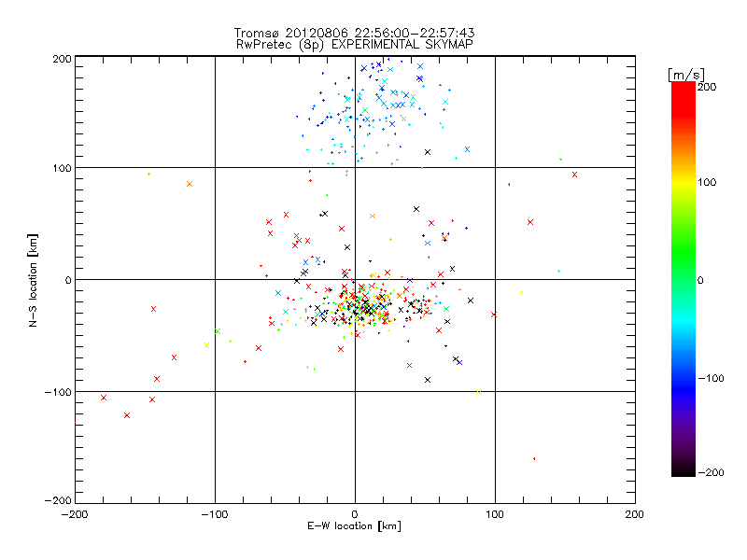Select the "N-S location [km]" axis label
Screen dimensions: 747x560
pos(33,280)
